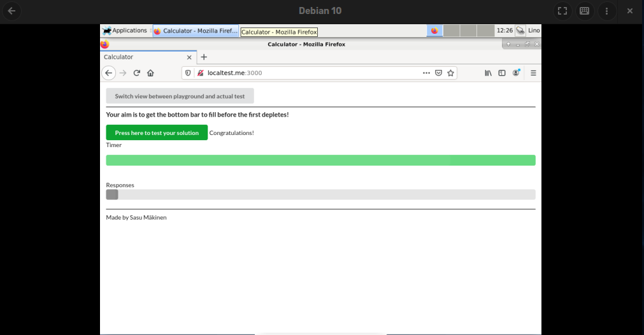Open the Library icon in toolbar

pyautogui.click(x=489, y=73)
